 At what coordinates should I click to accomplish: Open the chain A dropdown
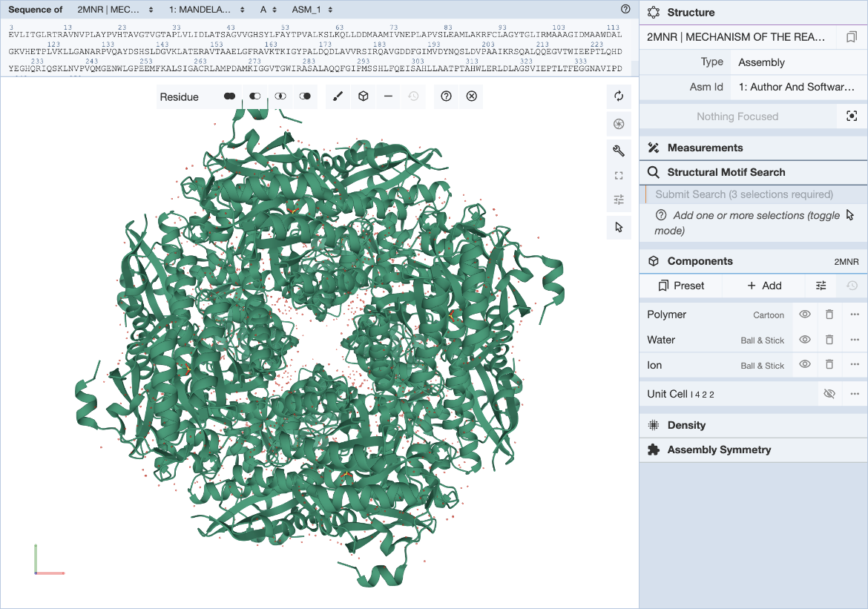(269, 10)
